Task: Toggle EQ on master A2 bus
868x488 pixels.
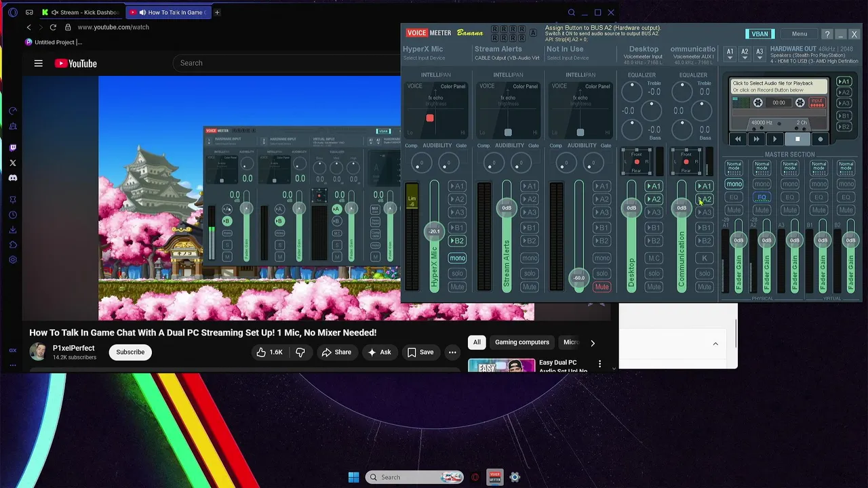Action: [x=762, y=197]
